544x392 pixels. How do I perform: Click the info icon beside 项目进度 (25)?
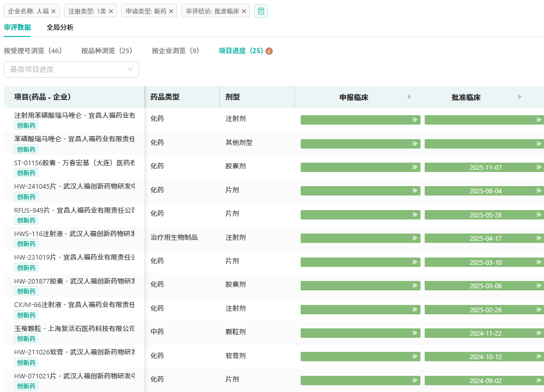(269, 51)
